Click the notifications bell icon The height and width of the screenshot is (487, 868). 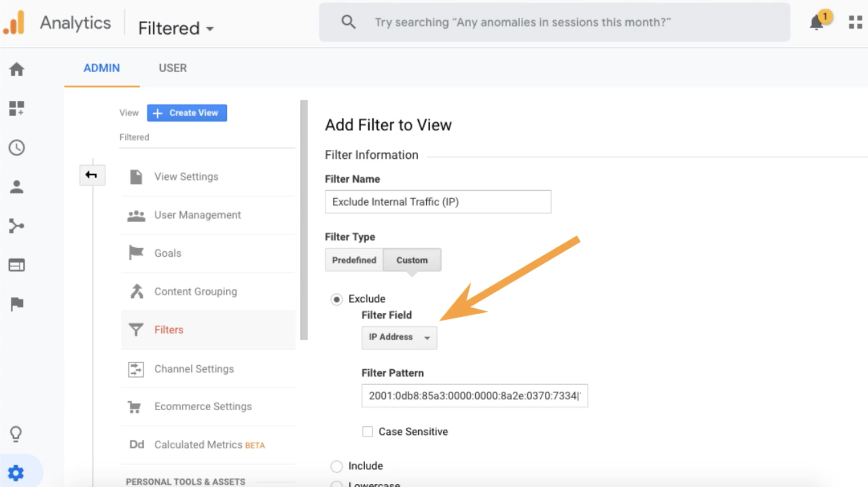pyautogui.click(x=816, y=22)
